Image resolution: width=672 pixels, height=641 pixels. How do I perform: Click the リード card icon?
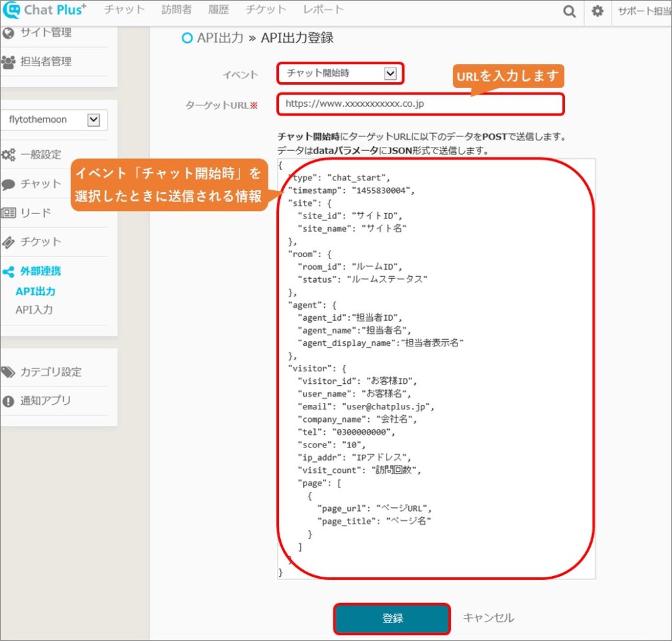pos(8,213)
